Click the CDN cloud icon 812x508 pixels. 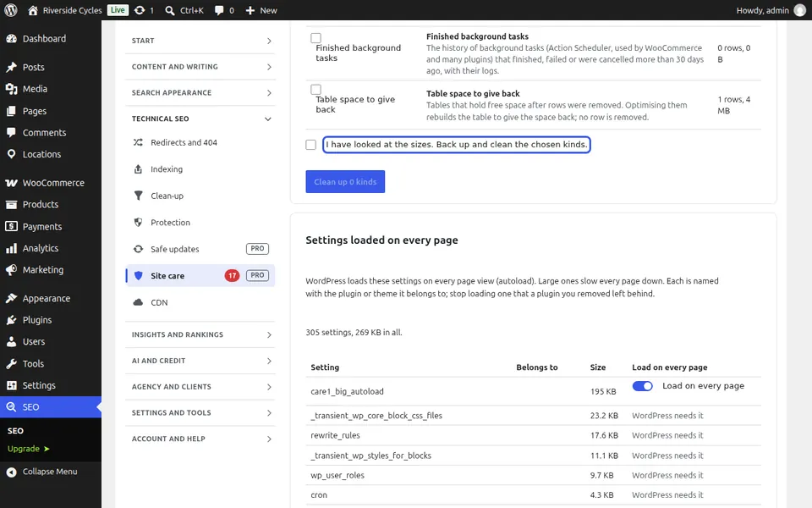[x=138, y=303]
